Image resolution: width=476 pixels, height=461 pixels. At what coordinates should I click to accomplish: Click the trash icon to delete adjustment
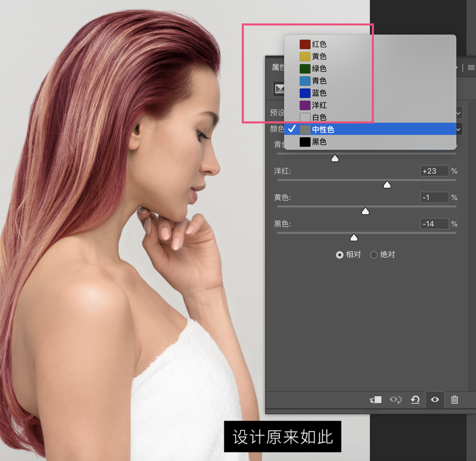pyautogui.click(x=455, y=400)
